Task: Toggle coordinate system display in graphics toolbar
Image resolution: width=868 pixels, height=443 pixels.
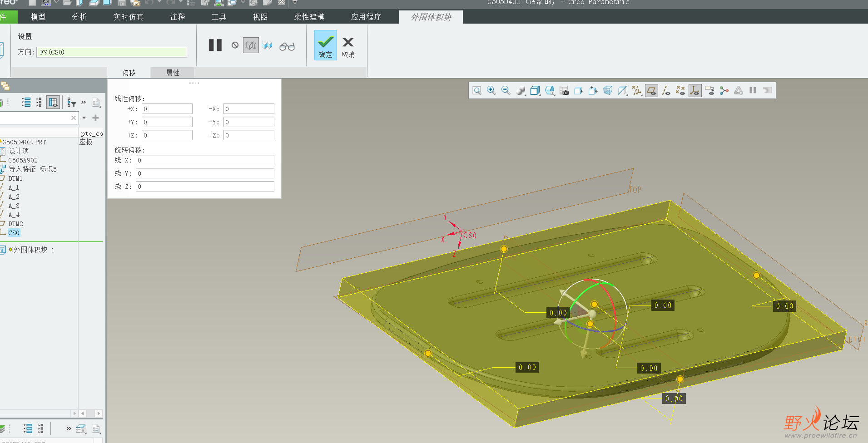Action: tap(694, 91)
